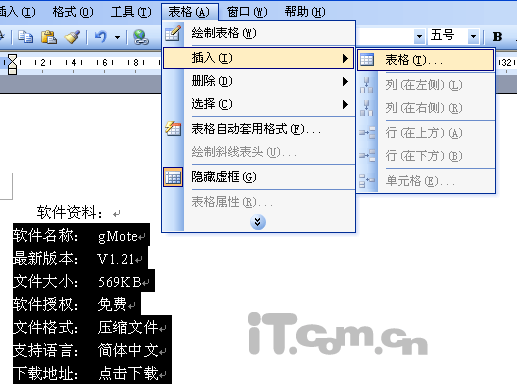Choose 表格自动套用格式(F)... entry
Viewport: 517px width, 384px height.
(258, 129)
